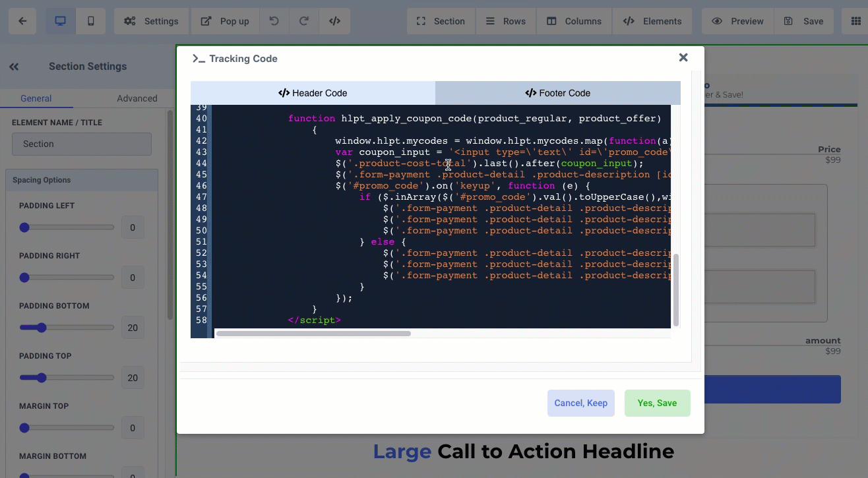Click the Cancel, Keep button

[580, 403]
